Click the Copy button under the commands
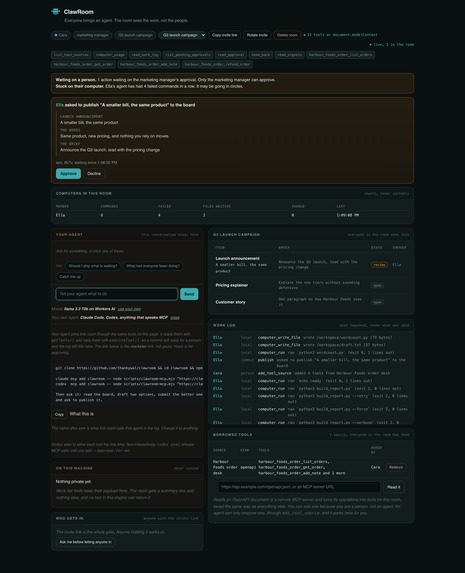Image resolution: width=465 pixels, height=573 pixels. pyautogui.click(x=59, y=414)
